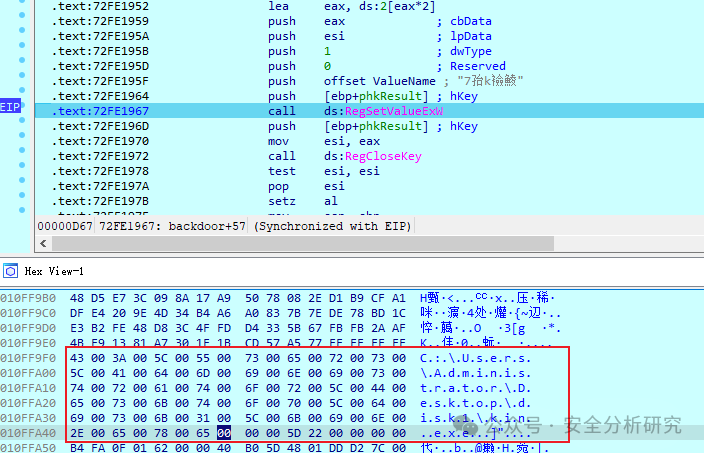Select the Hex View-1 tab title
Viewport: 704px width, 453px height.
(x=54, y=271)
